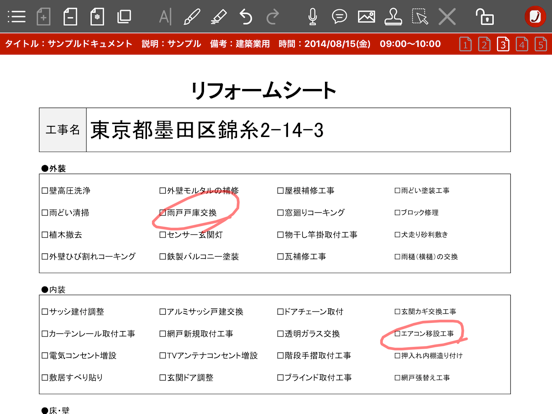Image resolution: width=552 pixels, height=414 pixels.
Task: Check the センサー玄関灯 checkbox
Action: click(x=162, y=235)
